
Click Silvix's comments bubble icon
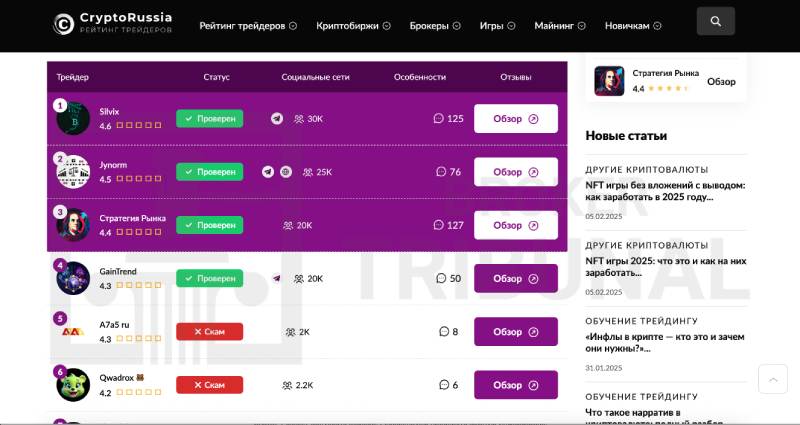point(438,119)
